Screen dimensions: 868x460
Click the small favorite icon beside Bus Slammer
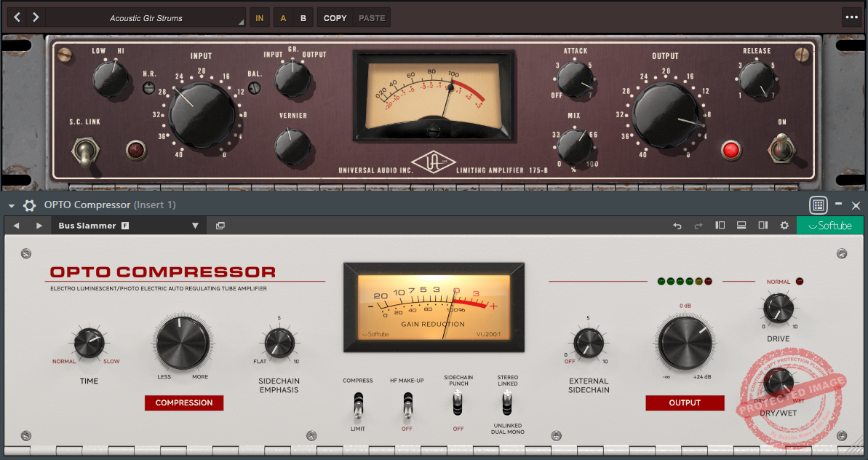coord(125,226)
